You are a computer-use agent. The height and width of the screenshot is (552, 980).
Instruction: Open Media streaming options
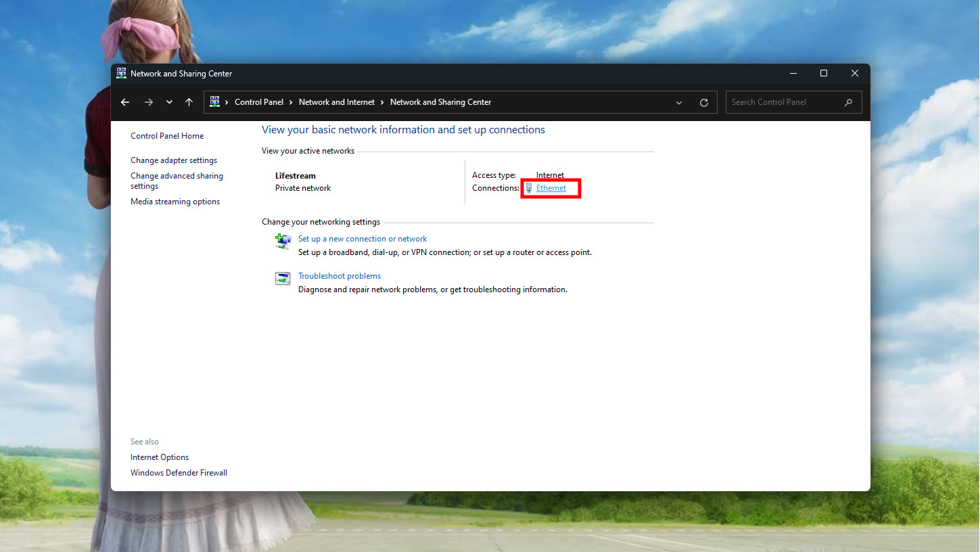pyautogui.click(x=175, y=202)
